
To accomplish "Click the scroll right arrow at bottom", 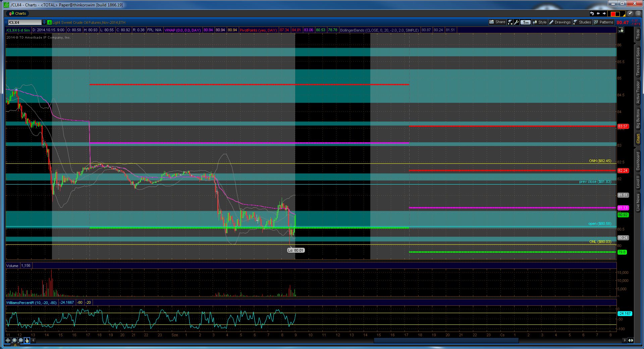I will 624,340.
